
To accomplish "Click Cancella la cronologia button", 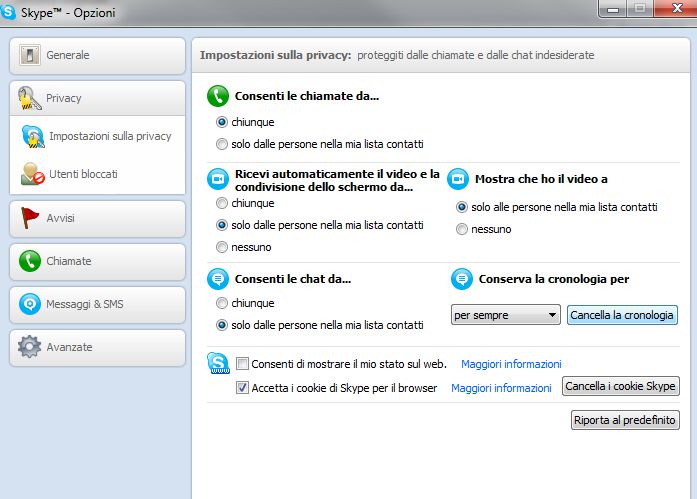I will tap(622, 315).
